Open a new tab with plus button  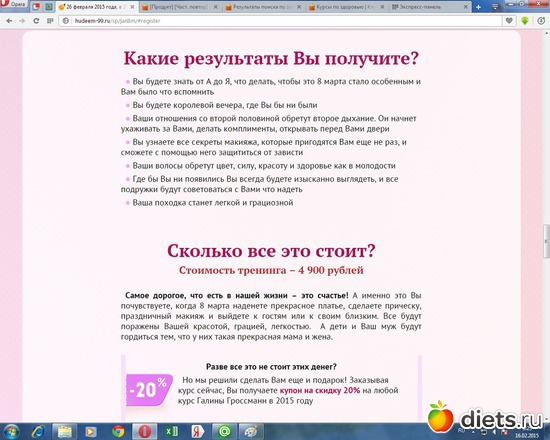(x=478, y=7)
